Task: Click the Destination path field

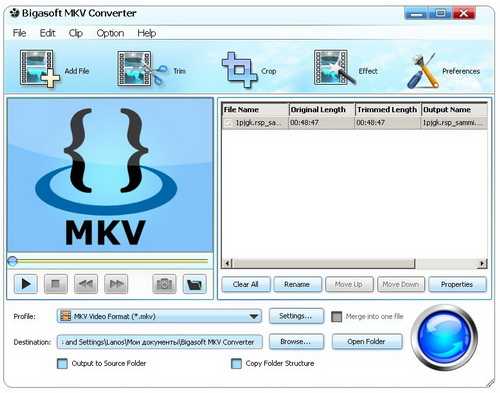Action: pos(160,342)
